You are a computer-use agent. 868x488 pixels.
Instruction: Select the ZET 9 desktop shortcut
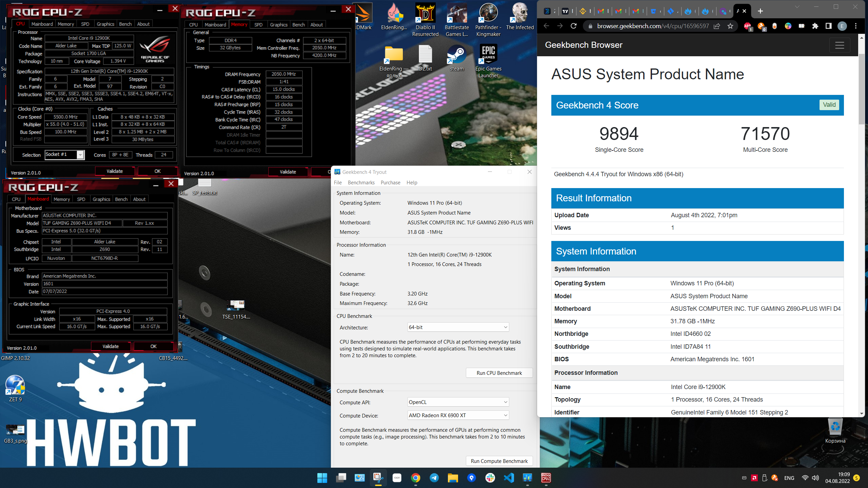(15, 388)
